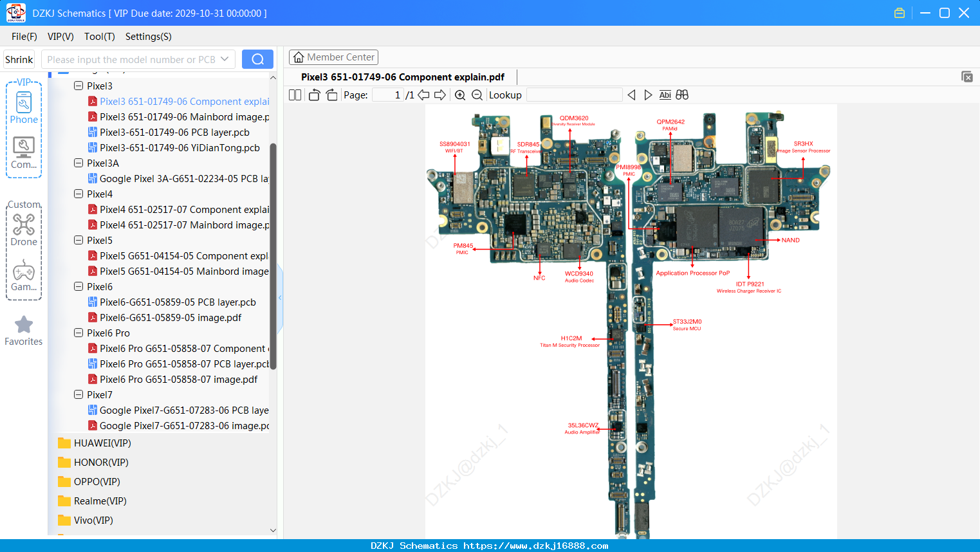Screen dimensions: 980x552
Task: Open Favorites star
Action: tap(24, 331)
